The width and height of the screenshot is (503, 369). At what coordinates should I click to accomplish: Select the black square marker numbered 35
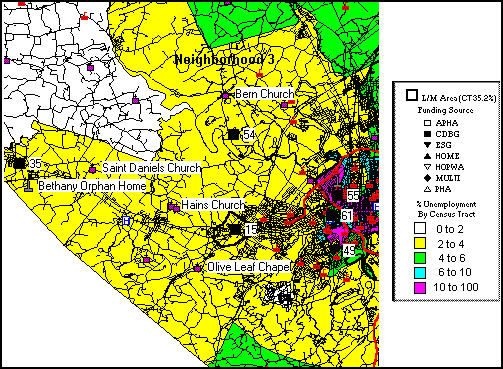click(19, 163)
